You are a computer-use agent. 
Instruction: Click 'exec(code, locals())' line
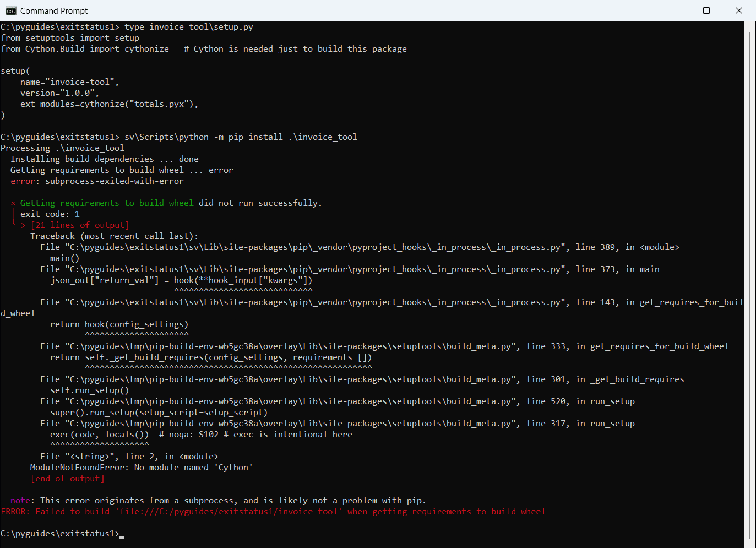click(201, 435)
